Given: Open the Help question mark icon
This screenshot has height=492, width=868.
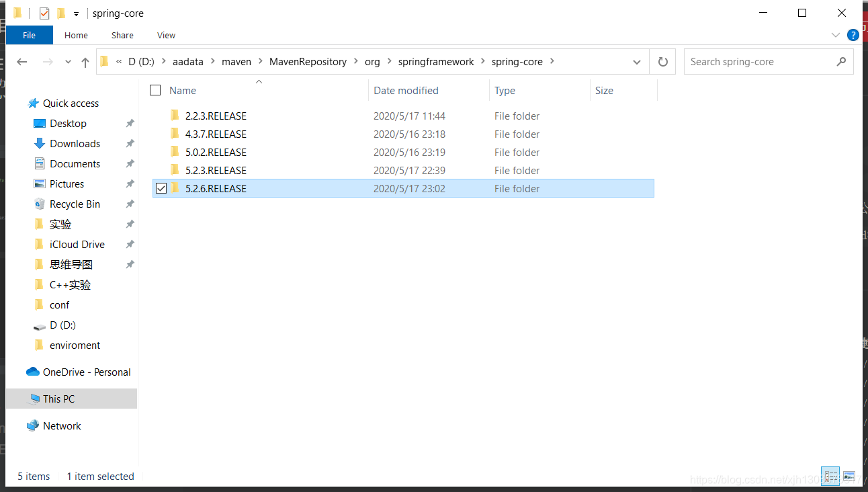Looking at the screenshot, I should [x=853, y=35].
